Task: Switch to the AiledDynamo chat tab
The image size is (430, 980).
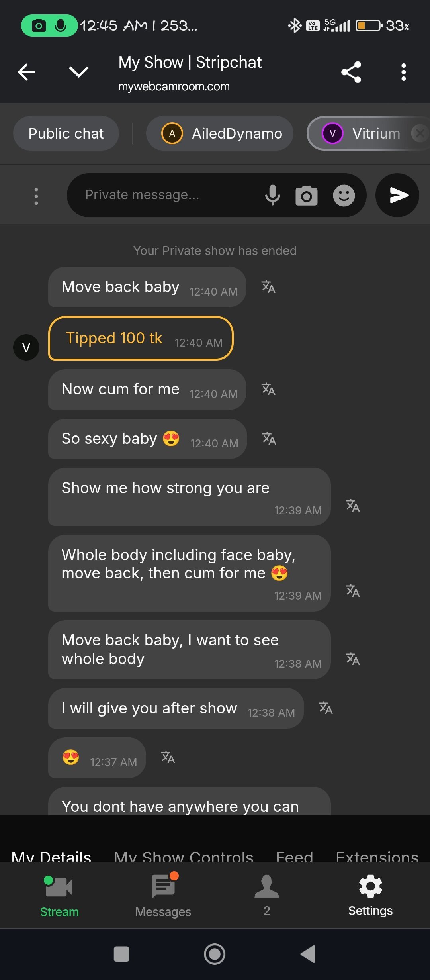Action: point(220,133)
